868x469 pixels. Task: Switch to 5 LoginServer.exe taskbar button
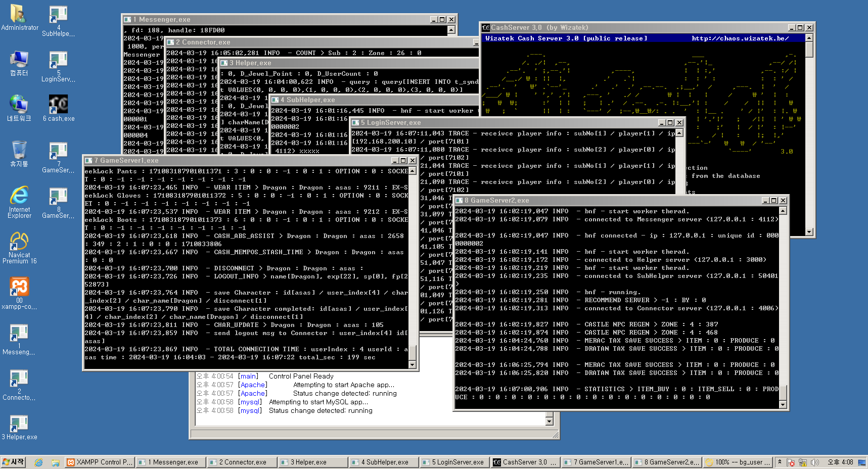pyautogui.click(x=453, y=462)
